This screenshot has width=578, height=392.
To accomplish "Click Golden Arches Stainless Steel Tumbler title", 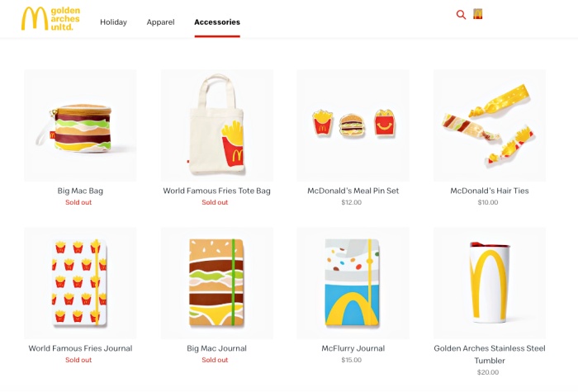I will [490, 354].
